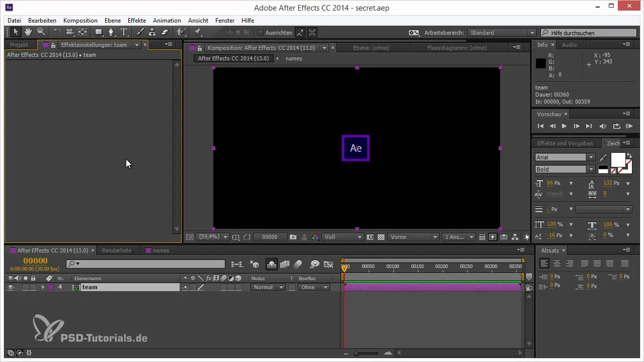Select the Zoom magnifier tool
Screen dimensions: 644x362
41,32
